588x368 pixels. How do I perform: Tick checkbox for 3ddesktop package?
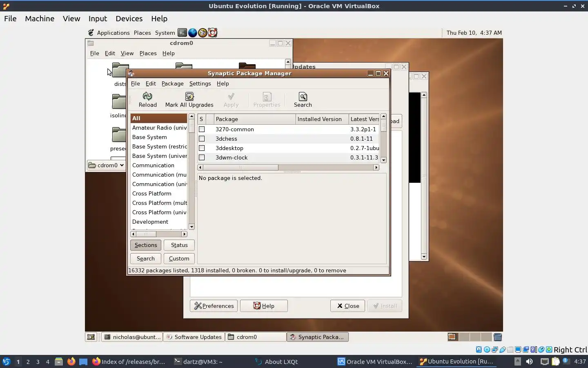coord(202,148)
